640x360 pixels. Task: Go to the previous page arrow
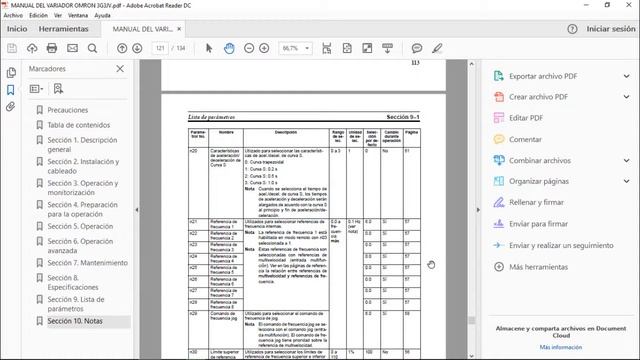[x=122, y=48]
